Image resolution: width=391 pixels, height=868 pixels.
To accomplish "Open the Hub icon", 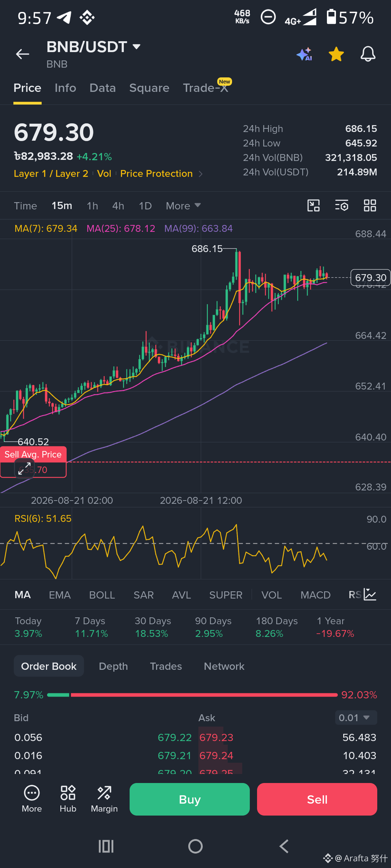I will [x=68, y=799].
